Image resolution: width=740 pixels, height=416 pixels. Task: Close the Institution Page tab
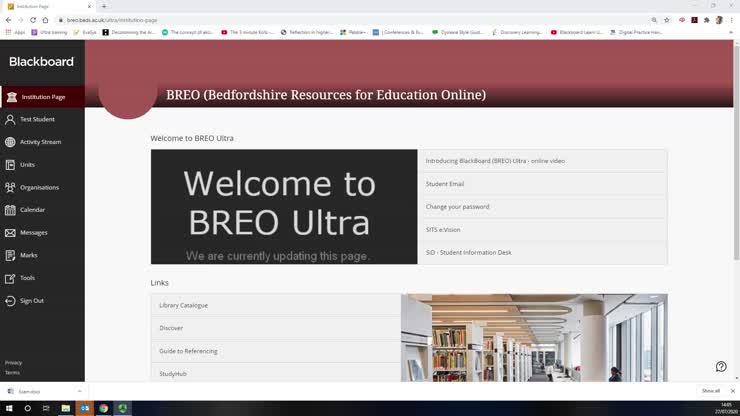pos(89,7)
